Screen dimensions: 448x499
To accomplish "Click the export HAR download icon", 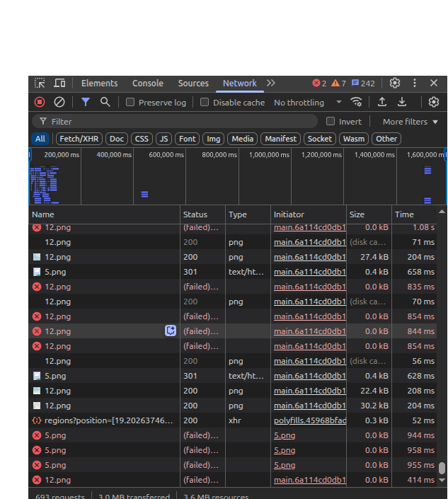I will (x=402, y=102).
